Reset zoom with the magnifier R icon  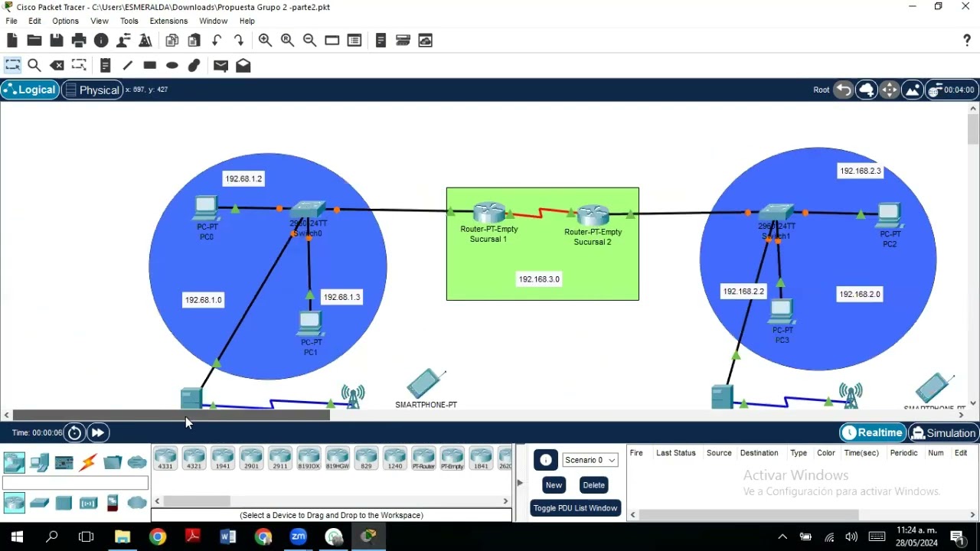click(x=288, y=41)
